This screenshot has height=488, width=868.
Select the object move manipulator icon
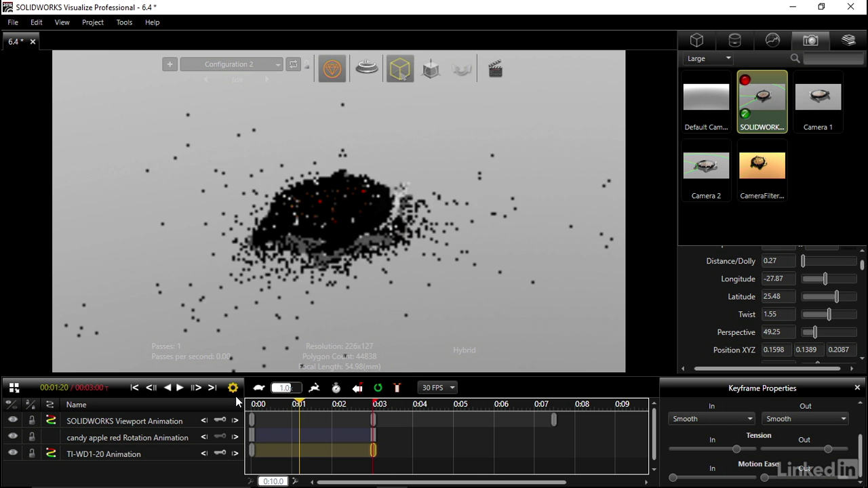(x=431, y=68)
